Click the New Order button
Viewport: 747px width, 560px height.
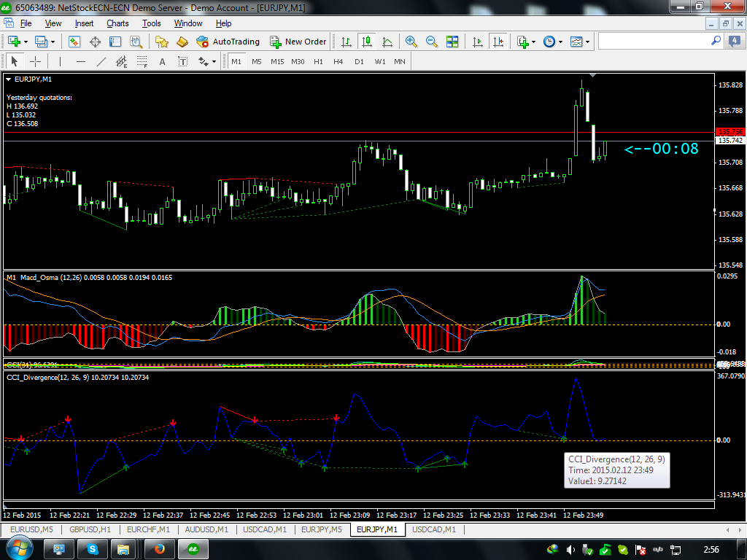(x=298, y=42)
